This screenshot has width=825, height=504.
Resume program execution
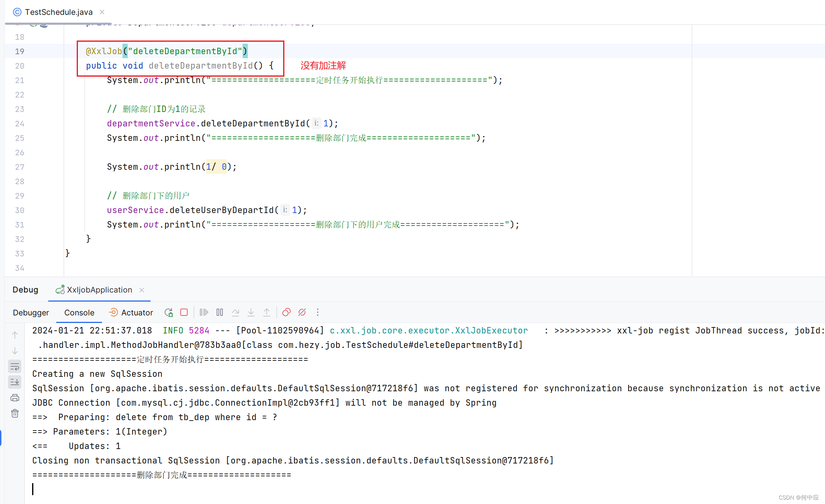pos(204,312)
